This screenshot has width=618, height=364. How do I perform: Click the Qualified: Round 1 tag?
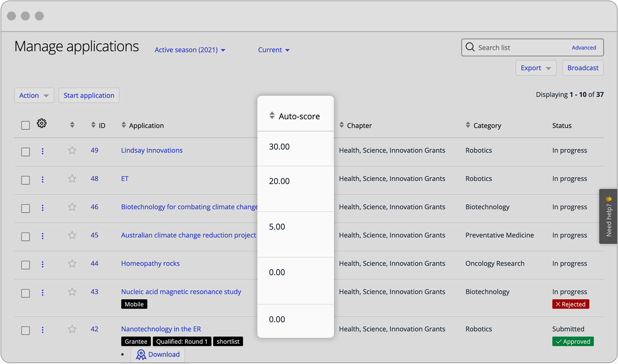pos(182,341)
